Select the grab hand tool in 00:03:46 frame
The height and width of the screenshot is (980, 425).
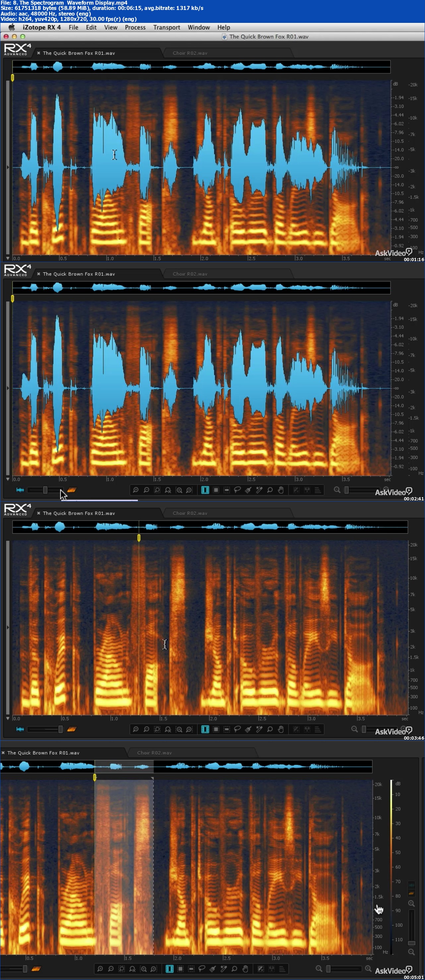(x=280, y=729)
